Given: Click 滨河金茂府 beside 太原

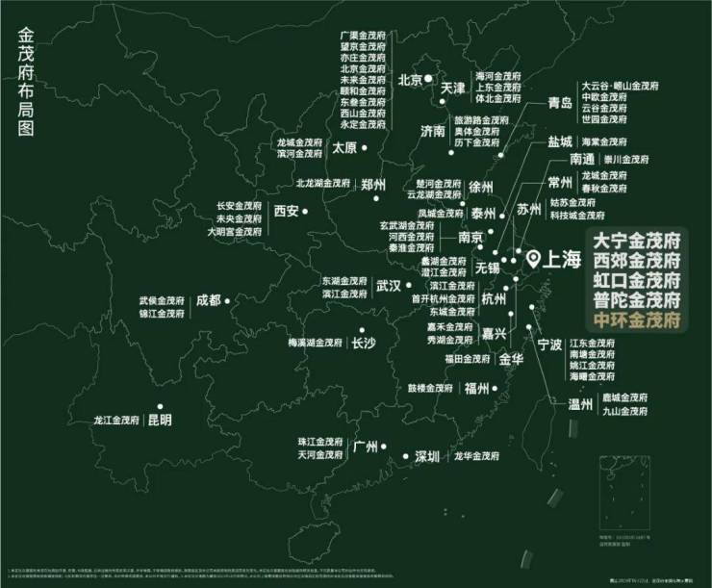Looking at the screenshot, I should point(299,154).
